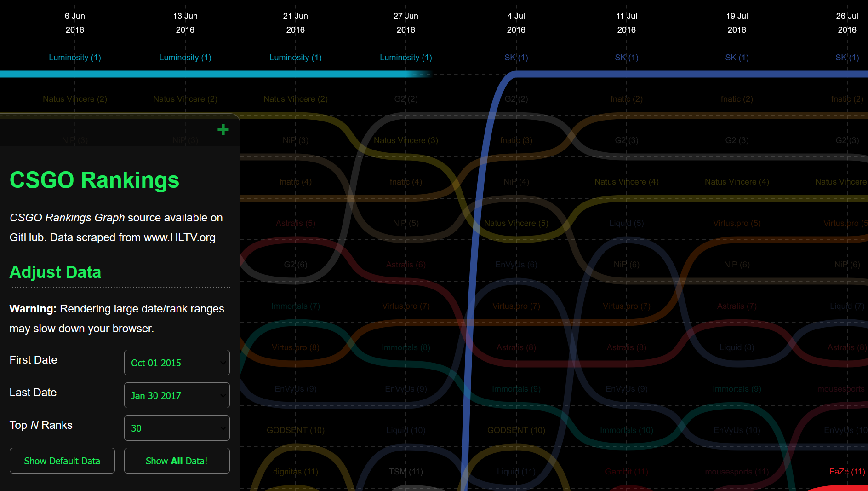Image resolution: width=868 pixels, height=491 pixels.
Task: Collapse panel with the green plus icon
Action: pyautogui.click(x=223, y=130)
